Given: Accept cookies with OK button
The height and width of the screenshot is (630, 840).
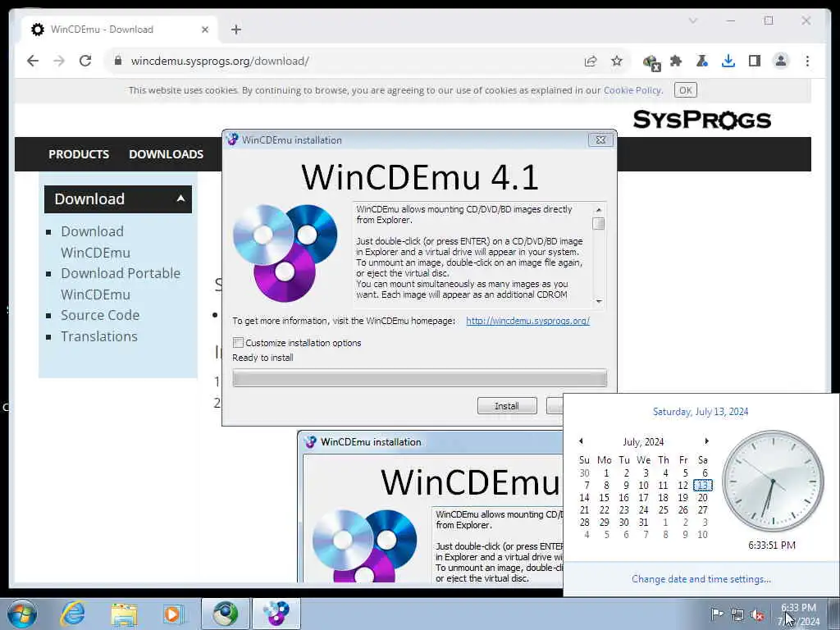Looking at the screenshot, I should coord(685,90).
